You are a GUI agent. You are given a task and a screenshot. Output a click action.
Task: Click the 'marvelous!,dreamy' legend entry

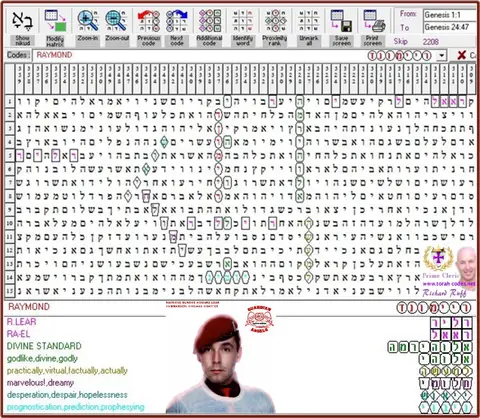pyautogui.click(x=40, y=383)
